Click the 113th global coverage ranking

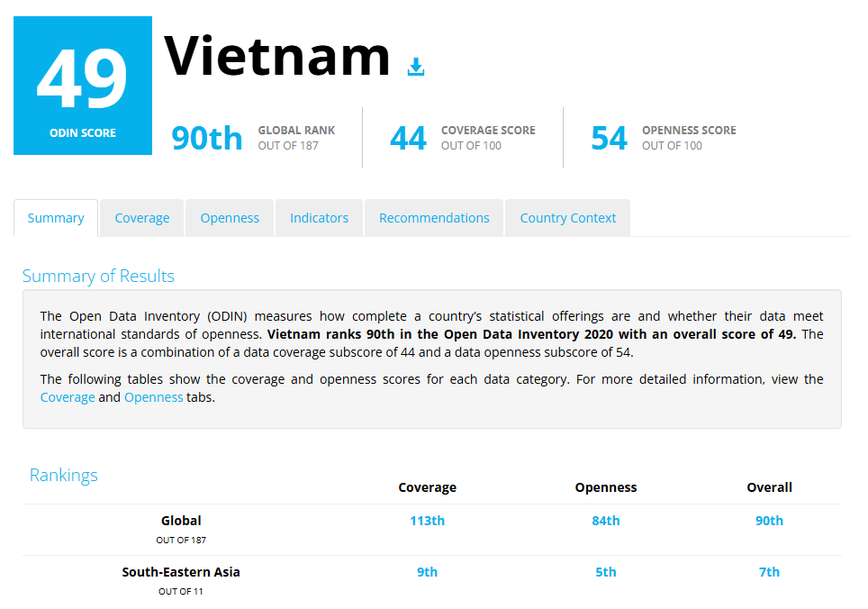click(427, 521)
